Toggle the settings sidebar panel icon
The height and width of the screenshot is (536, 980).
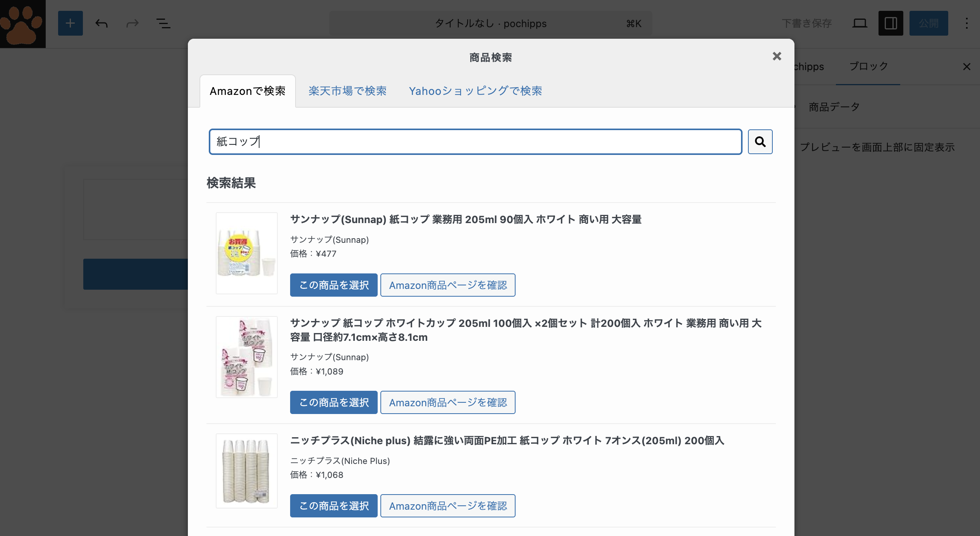click(x=891, y=23)
